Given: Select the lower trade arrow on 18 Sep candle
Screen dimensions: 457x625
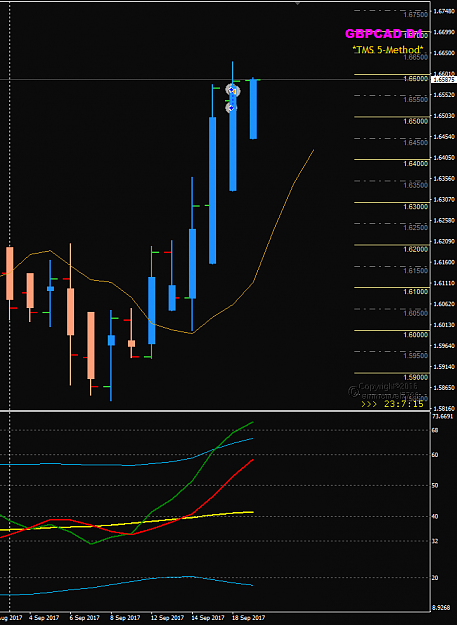Looking at the screenshot, I should coord(231,108).
